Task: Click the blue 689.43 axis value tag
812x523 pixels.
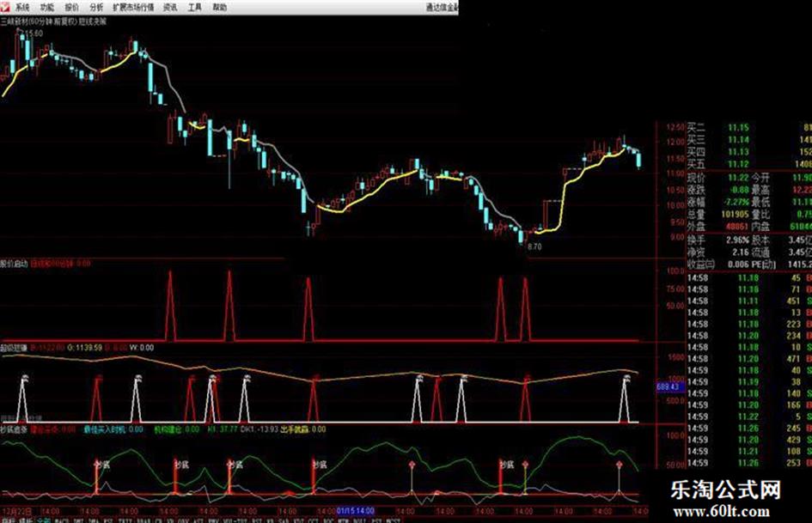Action: click(x=670, y=386)
